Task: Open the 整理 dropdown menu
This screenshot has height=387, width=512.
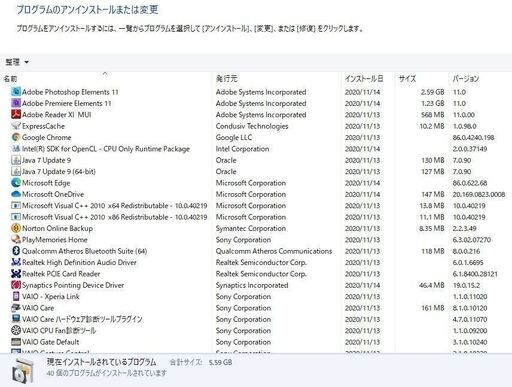Action: click(x=17, y=62)
